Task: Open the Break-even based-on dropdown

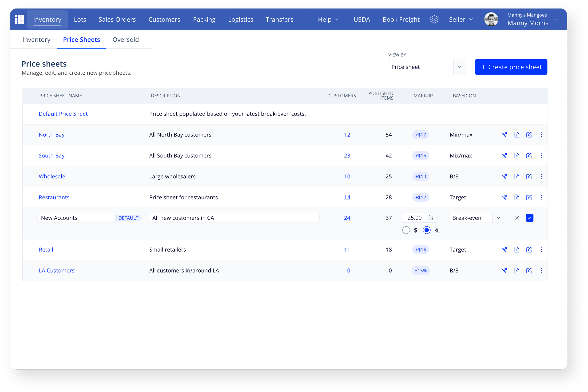Action: [x=498, y=218]
